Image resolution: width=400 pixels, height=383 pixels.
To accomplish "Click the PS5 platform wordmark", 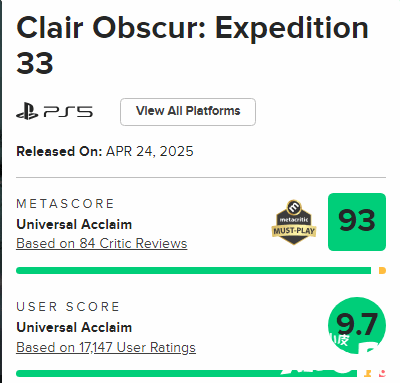I will (x=68, y=112).
